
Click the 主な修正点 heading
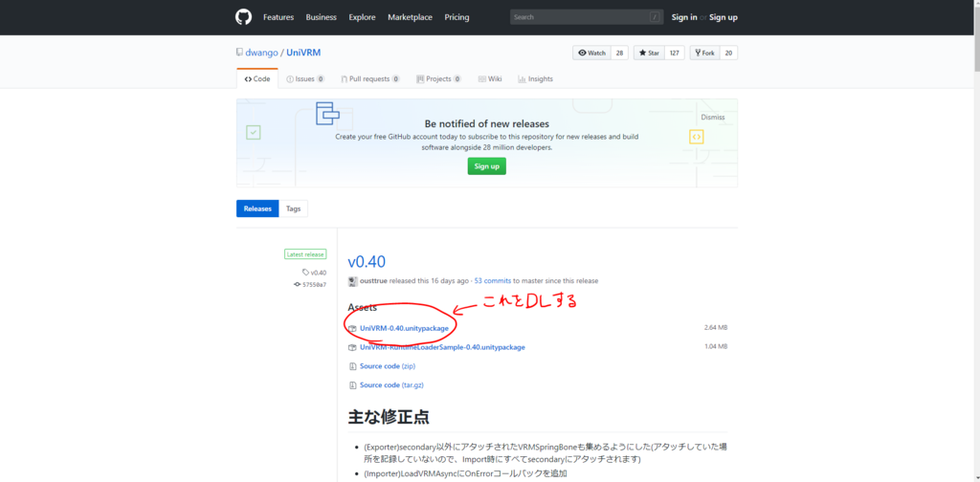[x=389, y=417]
